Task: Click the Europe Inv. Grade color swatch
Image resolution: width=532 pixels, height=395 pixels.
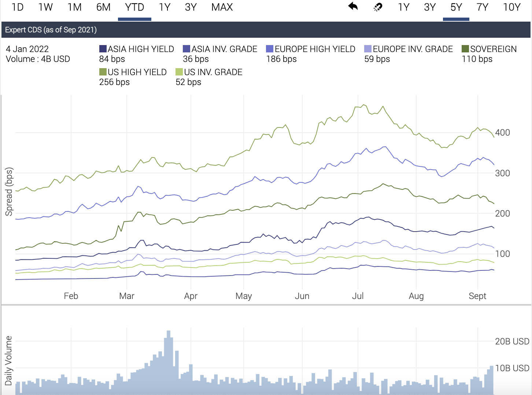Action: pyautogui.click(x=368, y=49)
